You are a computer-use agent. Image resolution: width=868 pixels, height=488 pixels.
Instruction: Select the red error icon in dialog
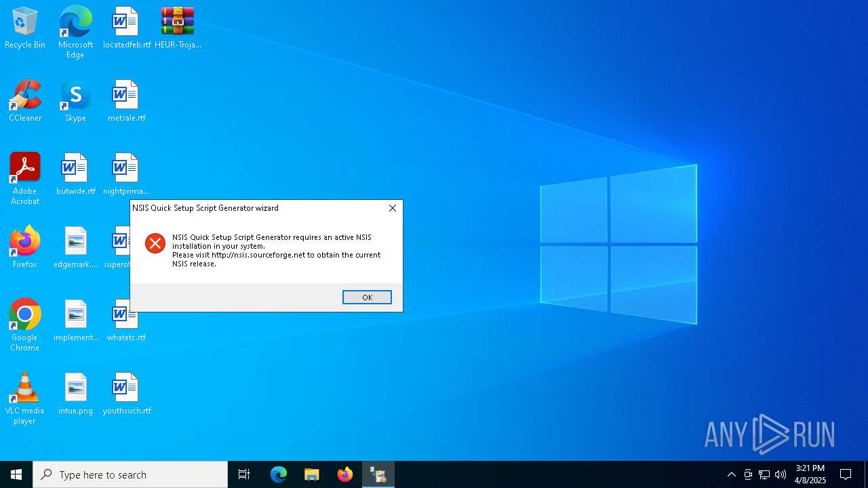[x=155, y=243]
